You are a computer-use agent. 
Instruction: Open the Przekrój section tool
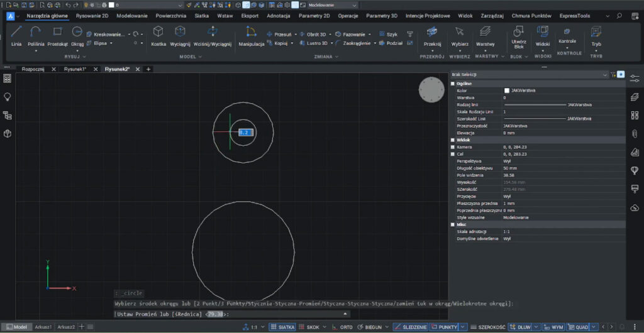[432, 36]
